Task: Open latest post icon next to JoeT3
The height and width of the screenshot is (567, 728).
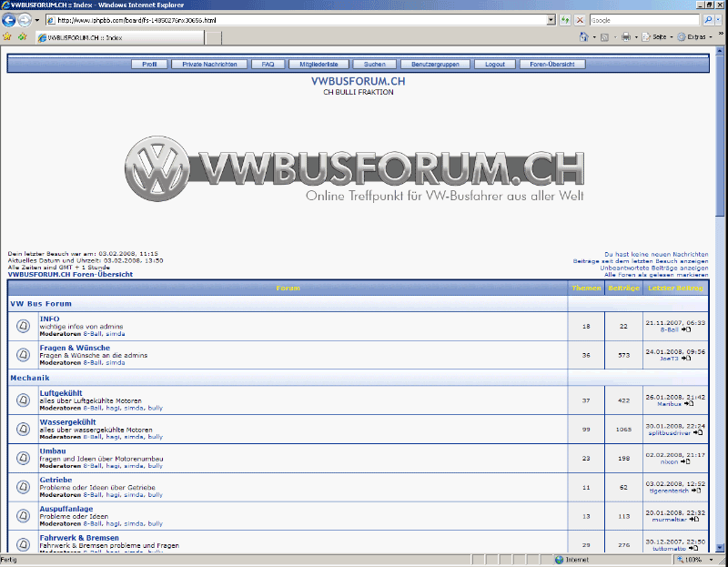Action: coord(686,359)
